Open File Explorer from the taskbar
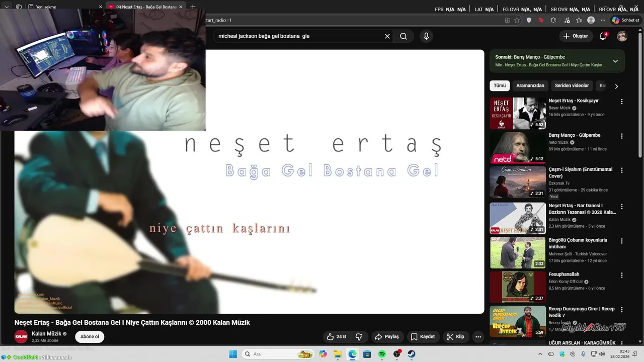Screen dimensions: 644x362 point(338,354)
